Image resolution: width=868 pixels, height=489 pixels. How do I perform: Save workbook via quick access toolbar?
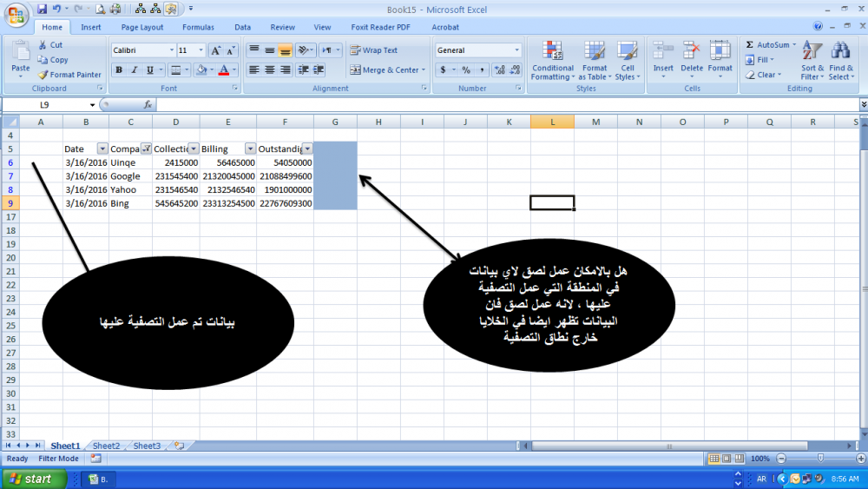click(x=42, y=9)
